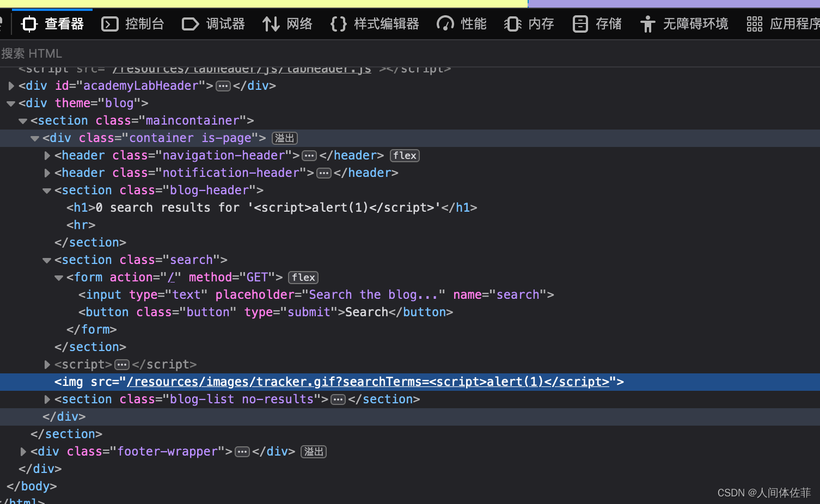Click the type="submit" attribute
Screen dimensions: 820x504
point(291,312)
